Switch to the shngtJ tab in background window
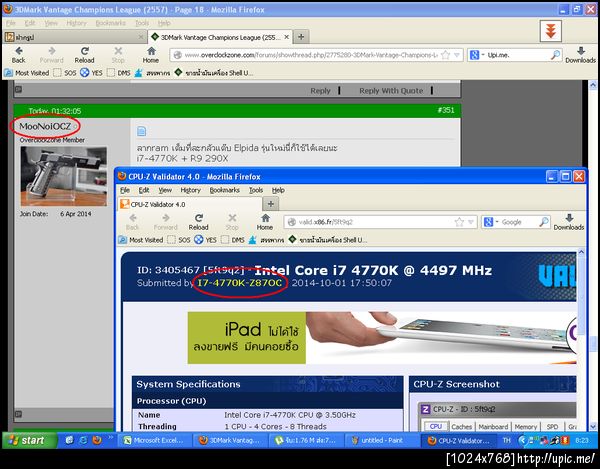The width and height of the screenshot is (600, 469). [x=75, y=37]
